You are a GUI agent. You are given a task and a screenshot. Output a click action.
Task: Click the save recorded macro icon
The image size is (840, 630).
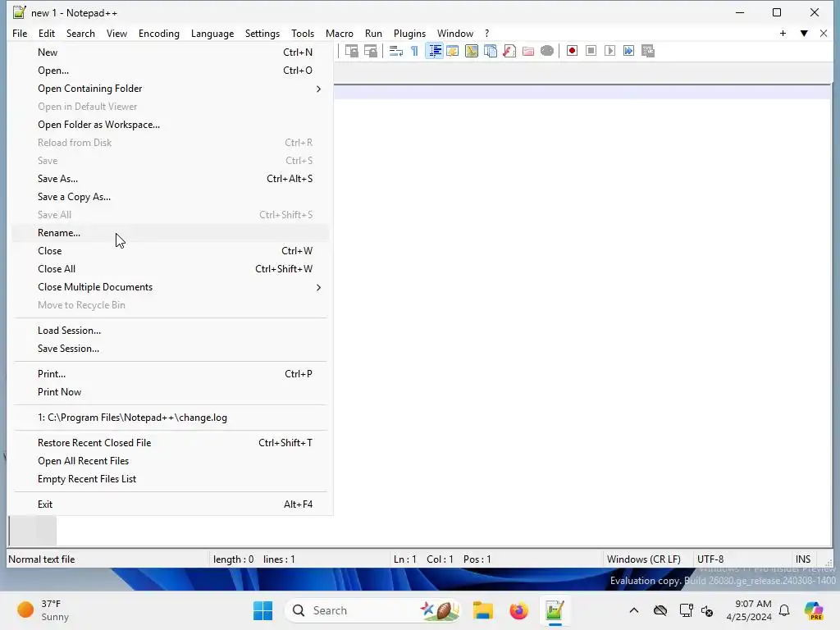(648, 51)
